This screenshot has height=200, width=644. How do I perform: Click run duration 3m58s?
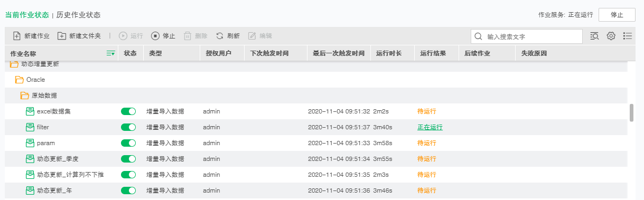click(x=382, y=143)
